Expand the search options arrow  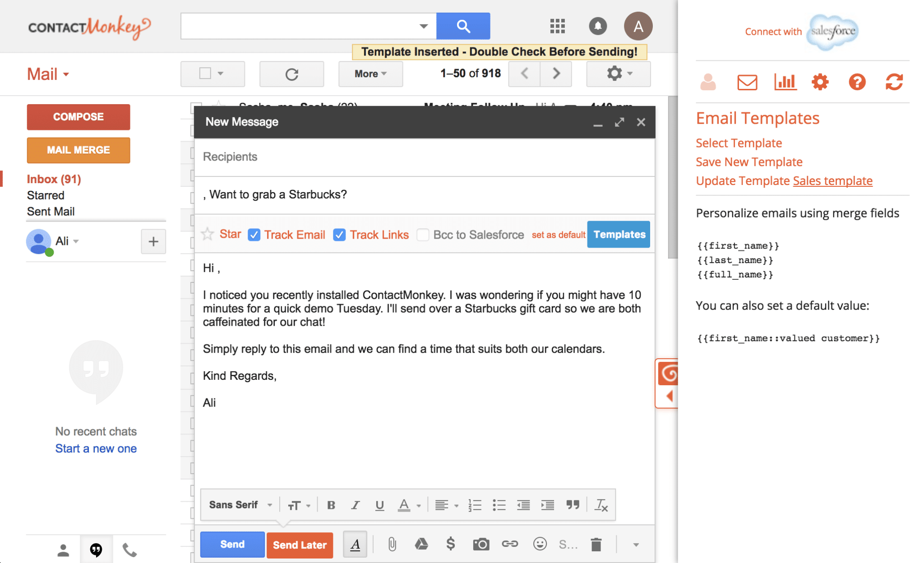(423, 26)
